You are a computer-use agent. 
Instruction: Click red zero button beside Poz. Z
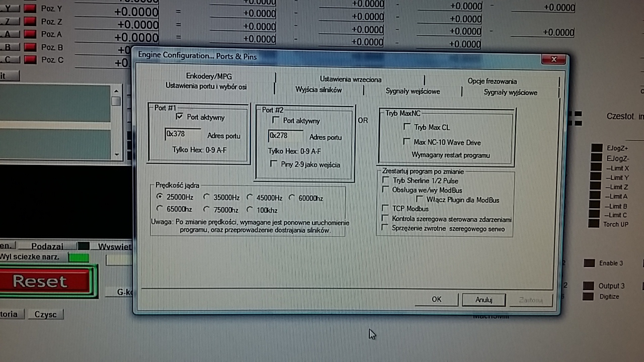(x=30, y=22)
